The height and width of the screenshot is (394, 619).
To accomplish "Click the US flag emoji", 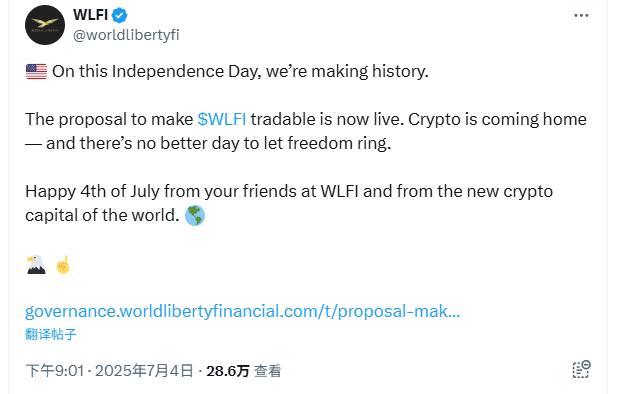I will point(36,72).
